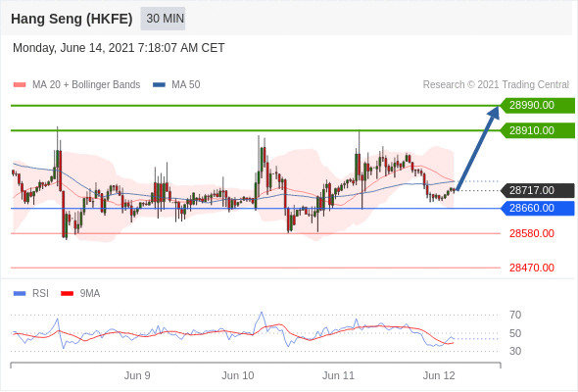
Task: Select the Jun 12 date axis marker
Action: 439,375
